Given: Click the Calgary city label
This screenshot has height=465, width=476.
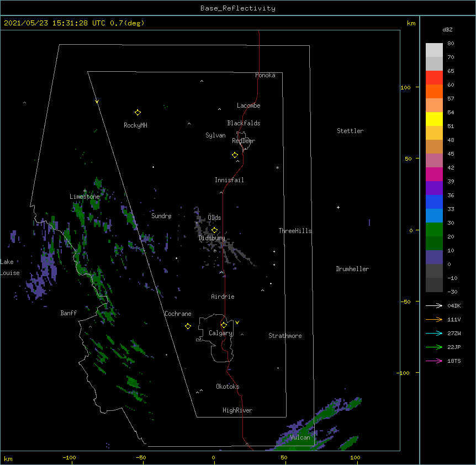Looking at the screenshot, I should pos(221,333).
